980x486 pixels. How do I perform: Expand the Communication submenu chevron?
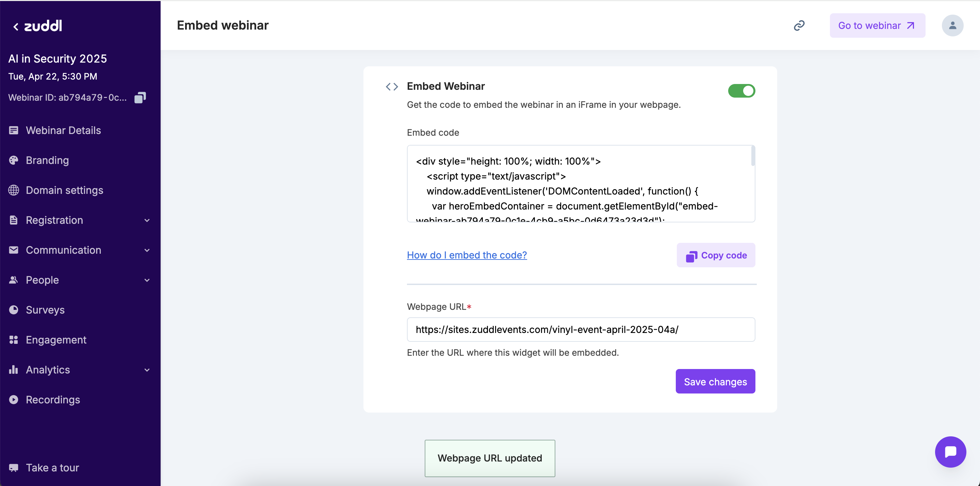point(147,250)
